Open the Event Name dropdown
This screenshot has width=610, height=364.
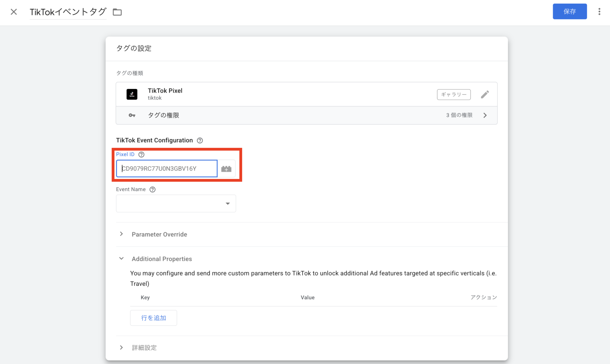(x=176, y=203)
